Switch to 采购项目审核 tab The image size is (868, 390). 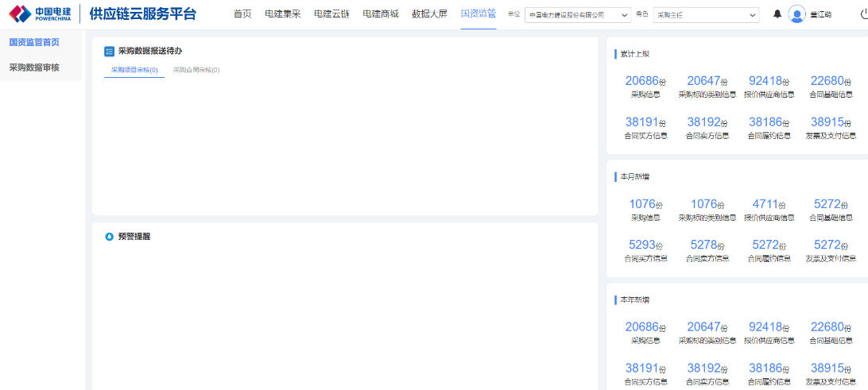coord(134,70)
